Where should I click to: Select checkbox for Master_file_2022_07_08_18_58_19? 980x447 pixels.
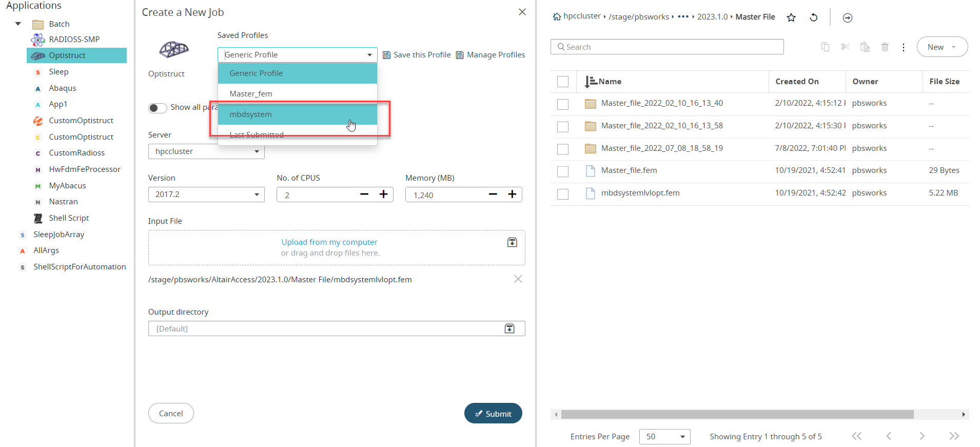[563, 149]
